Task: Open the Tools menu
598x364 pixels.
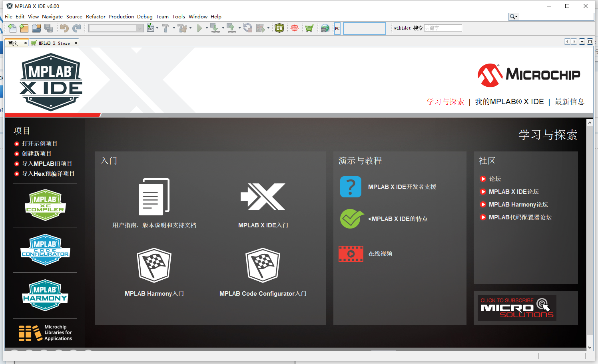Action: [x=179, y=17]
